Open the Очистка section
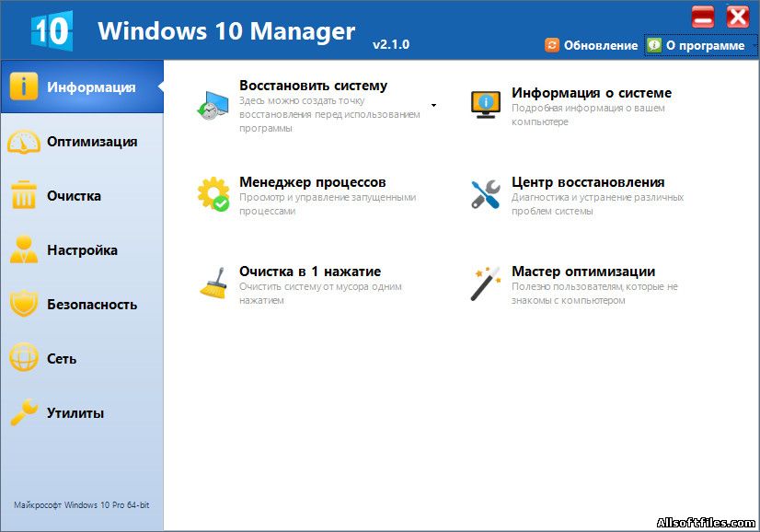Screen dimensions: 760x532 [x=83, y=195]
